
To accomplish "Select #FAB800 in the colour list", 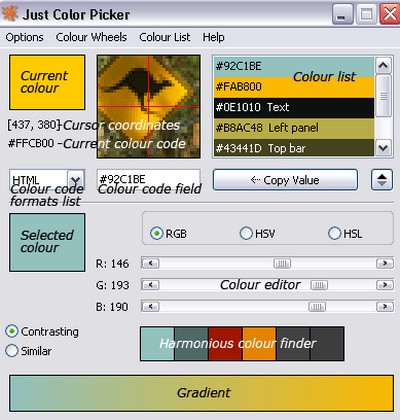I will point(294,87).
